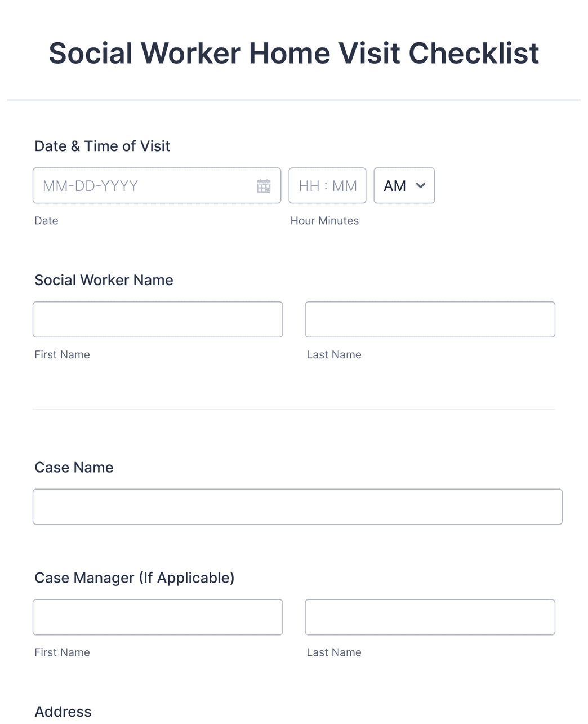Click the Last Name helper label

[x=334, y=354]
